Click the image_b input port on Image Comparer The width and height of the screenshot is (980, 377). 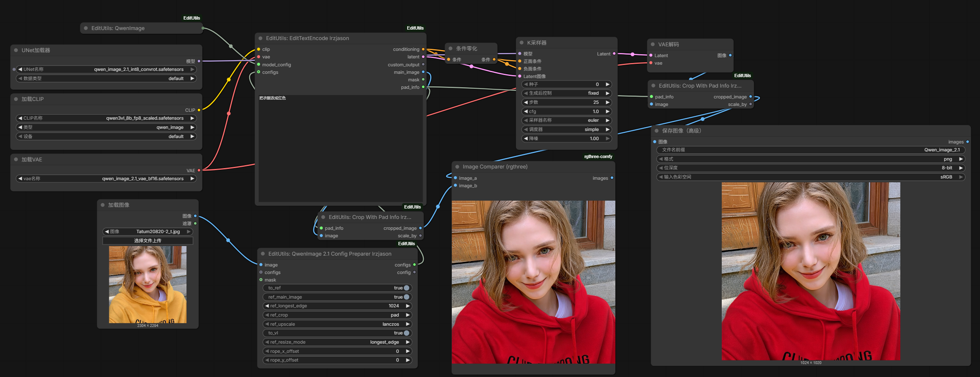coord(456,186)
